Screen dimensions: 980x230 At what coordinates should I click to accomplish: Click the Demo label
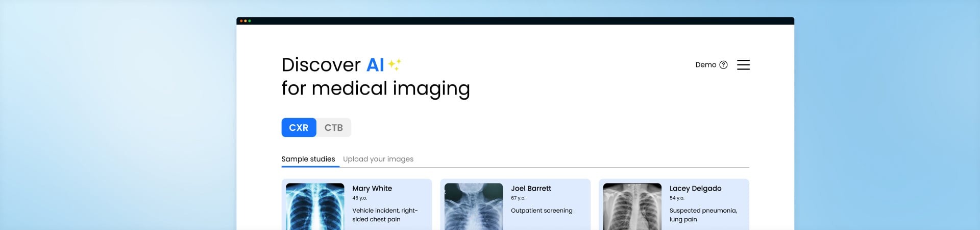click(705, 65)
